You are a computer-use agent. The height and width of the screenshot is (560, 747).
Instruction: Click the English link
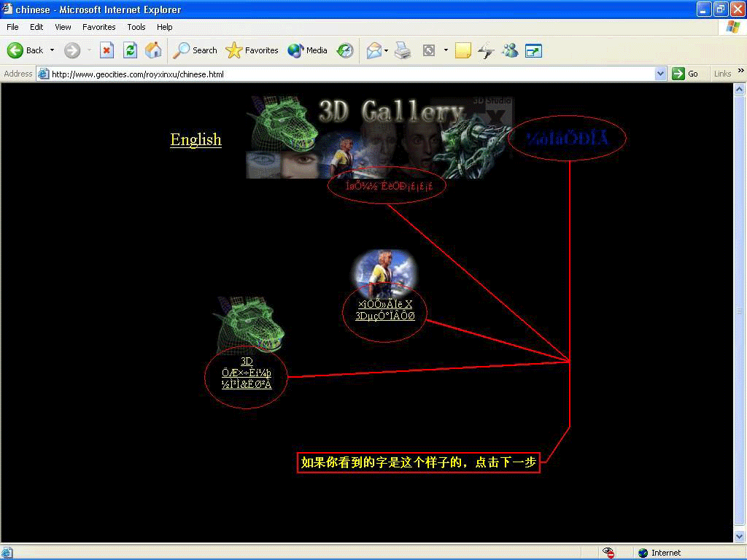point(196,139)
